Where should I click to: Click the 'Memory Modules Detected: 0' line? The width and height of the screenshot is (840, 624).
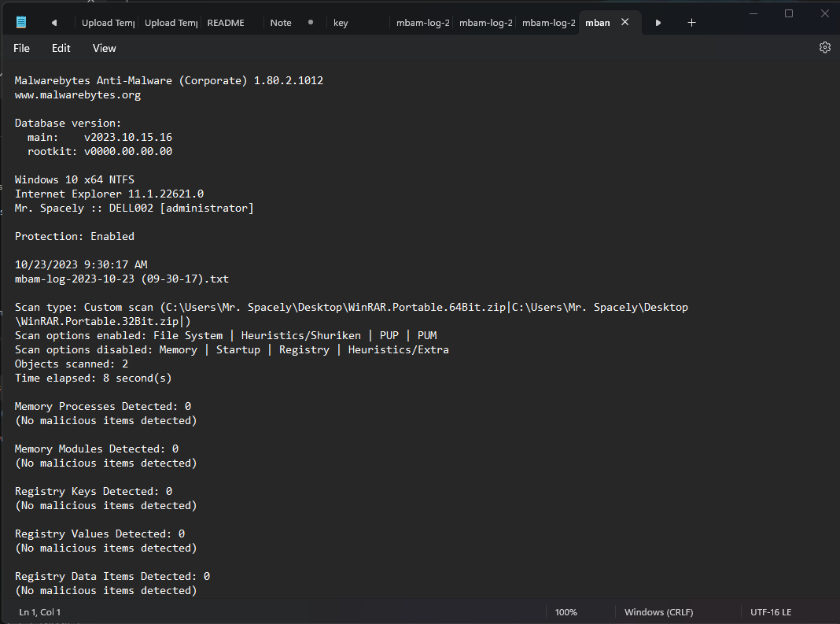pyautogui.click(x=97, y=449)
